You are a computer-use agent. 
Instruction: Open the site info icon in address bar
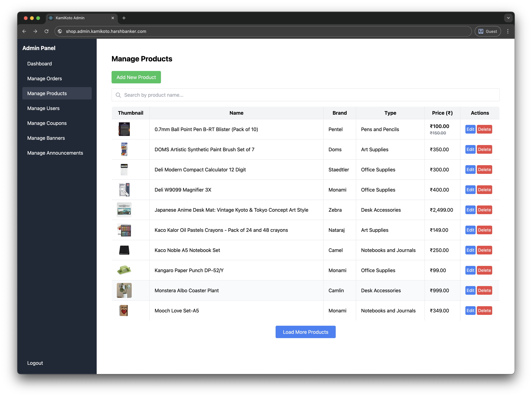60,31
